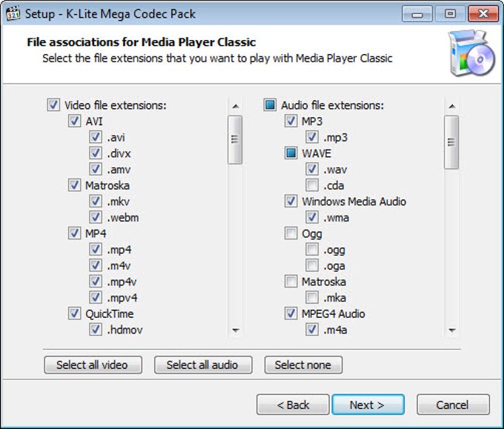
Task: Proceed with the Next button
Action: pos(368,405)
